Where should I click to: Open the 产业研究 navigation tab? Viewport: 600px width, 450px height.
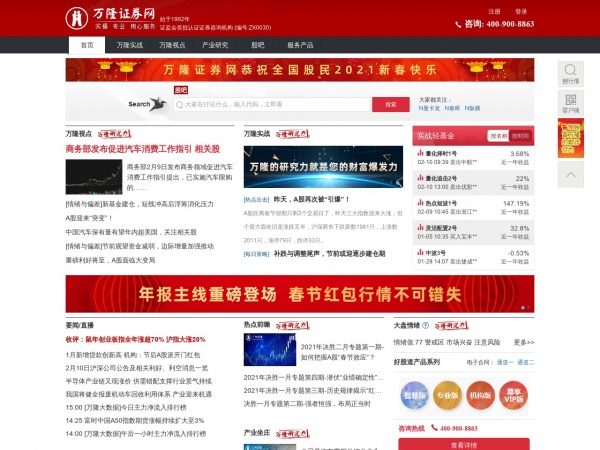(215, 45)
